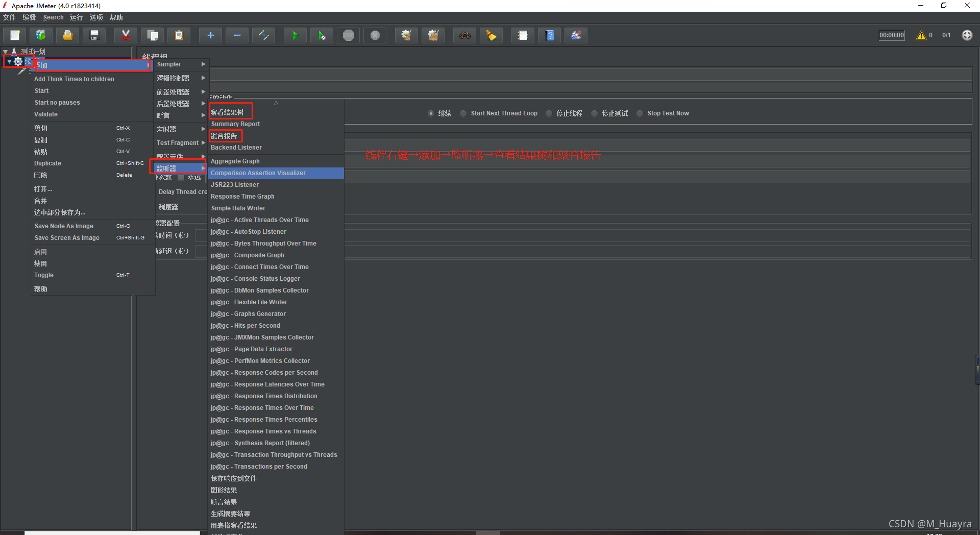The image size is (980, 535).
Task: Stop the test with stop icon
Action: point(348,35)
